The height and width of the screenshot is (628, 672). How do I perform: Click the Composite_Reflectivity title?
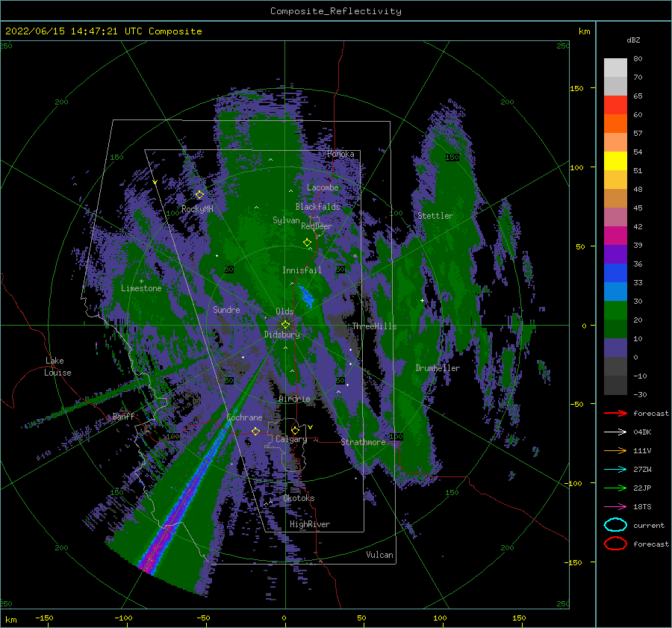pyautogui.click(x=336, y=11)
